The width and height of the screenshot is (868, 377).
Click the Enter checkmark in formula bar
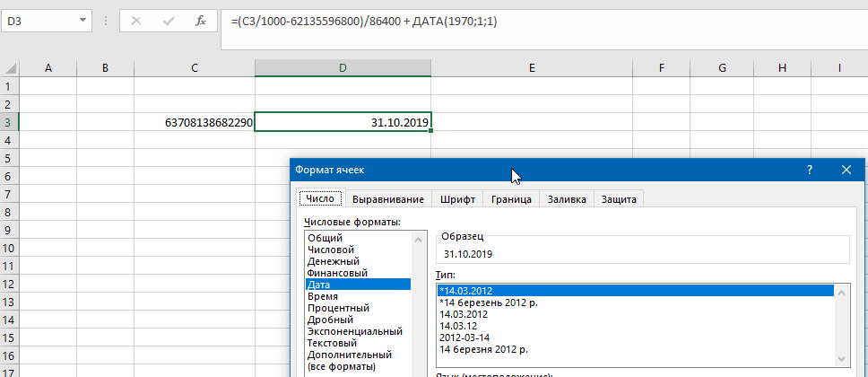pos(169,21)
